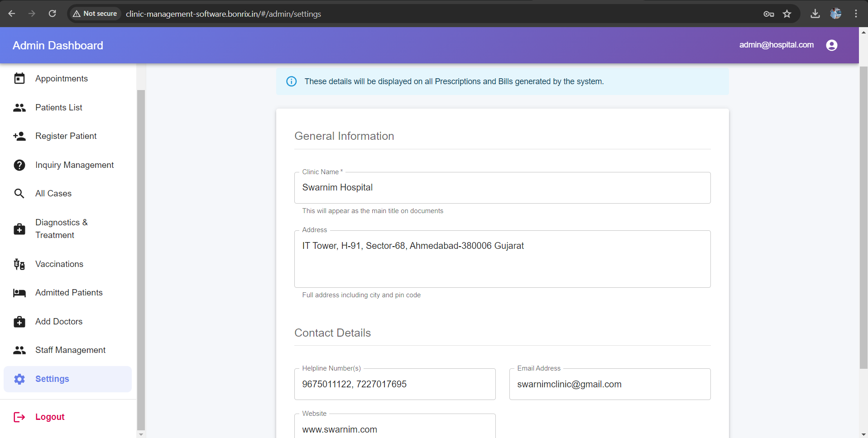Open the account circle in the top bar
The image size is (868, 438).
832,45
